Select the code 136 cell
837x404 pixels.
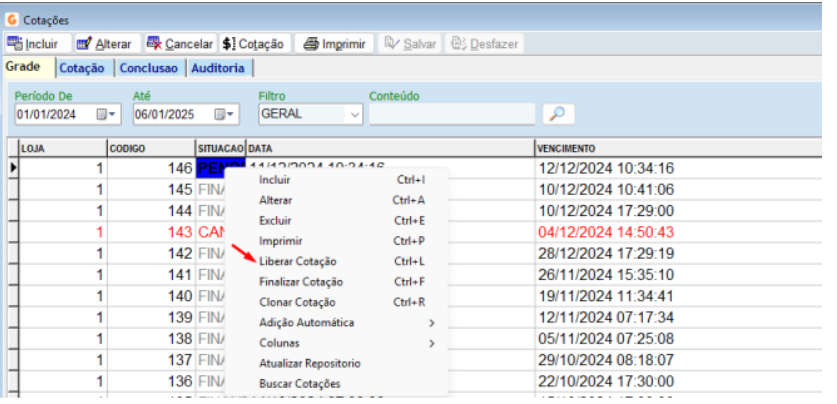click(151, 382)
